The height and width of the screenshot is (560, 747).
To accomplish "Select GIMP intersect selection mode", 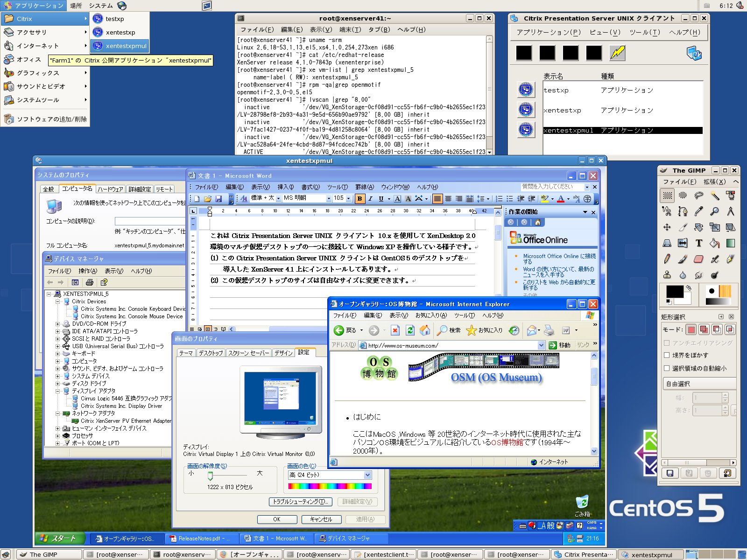I will point(730,329).
